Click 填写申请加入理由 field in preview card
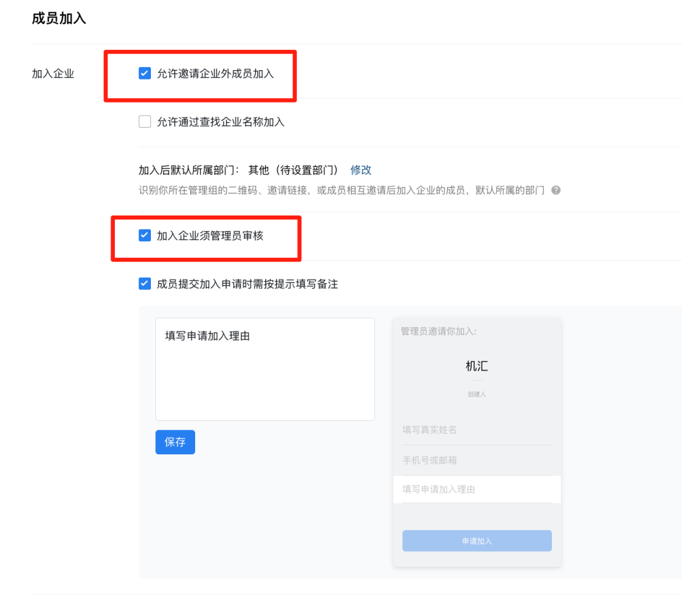 click(477, 490)
